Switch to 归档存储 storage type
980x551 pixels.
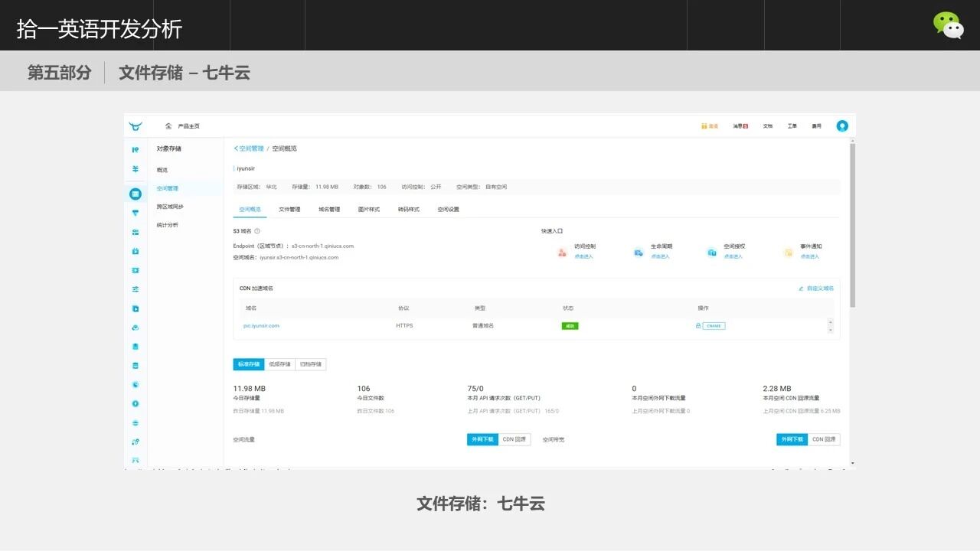coord(311,364)
